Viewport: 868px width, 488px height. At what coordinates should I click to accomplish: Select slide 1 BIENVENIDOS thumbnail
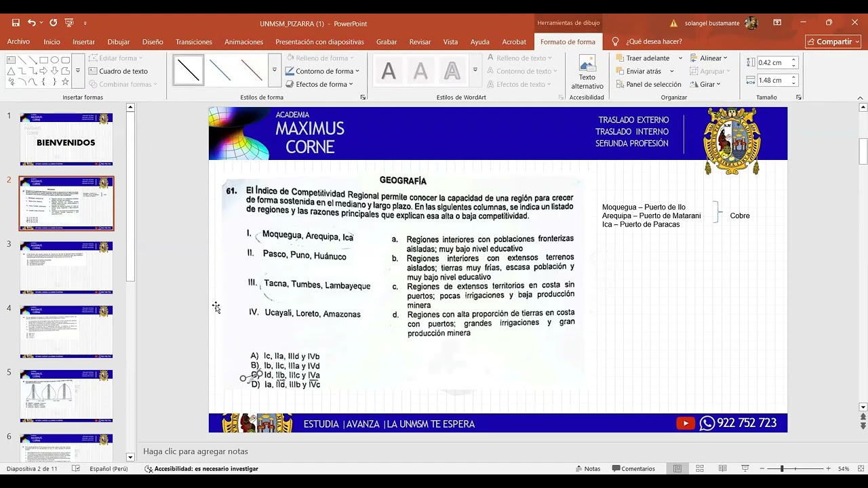click(66, 139)
